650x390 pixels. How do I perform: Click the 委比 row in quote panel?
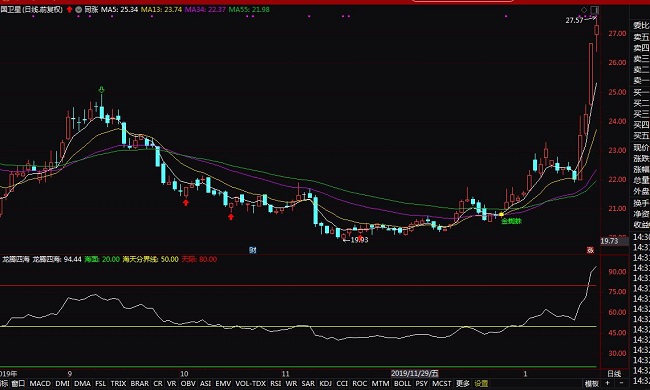(x=641, y=26)
